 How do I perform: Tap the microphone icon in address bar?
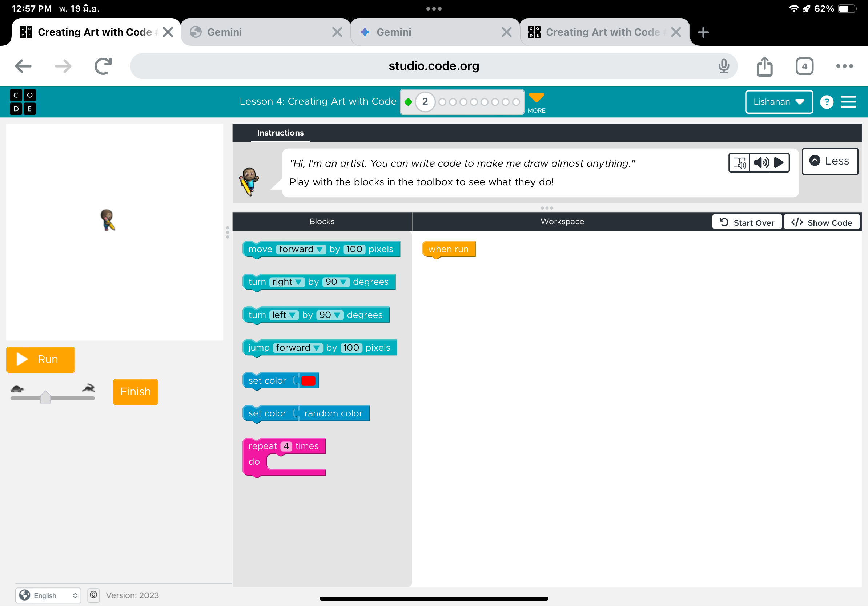point(723,66)
